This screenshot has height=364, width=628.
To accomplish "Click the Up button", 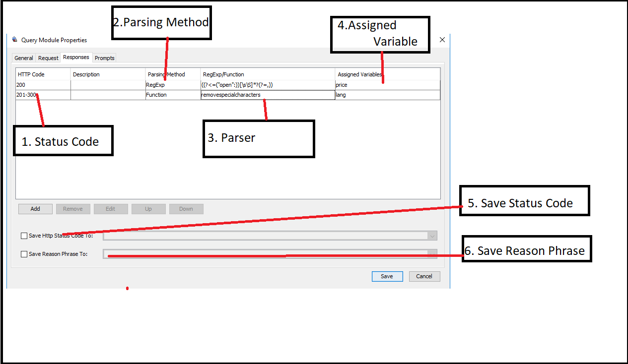I will click(x=148, y=209).
